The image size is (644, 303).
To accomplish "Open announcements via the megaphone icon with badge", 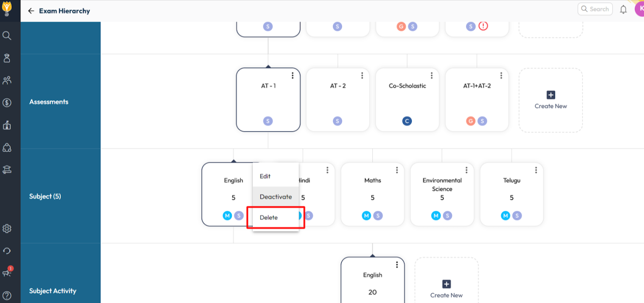I will 7,273.
